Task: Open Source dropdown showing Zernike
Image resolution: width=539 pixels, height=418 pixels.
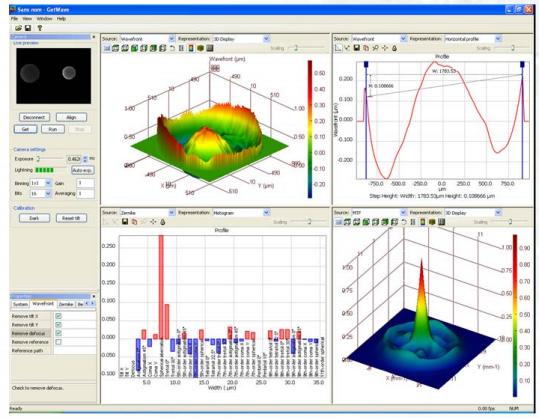Action: pyautogui.click(x=172, y=212)
